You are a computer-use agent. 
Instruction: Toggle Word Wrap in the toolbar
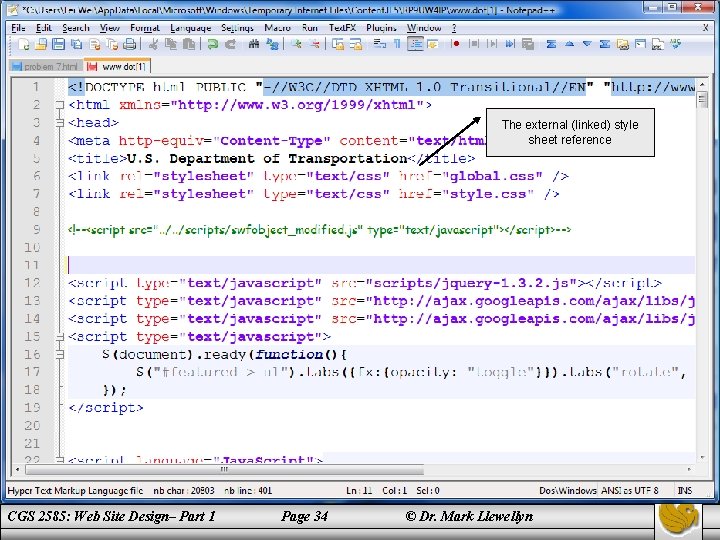point(379,45)
